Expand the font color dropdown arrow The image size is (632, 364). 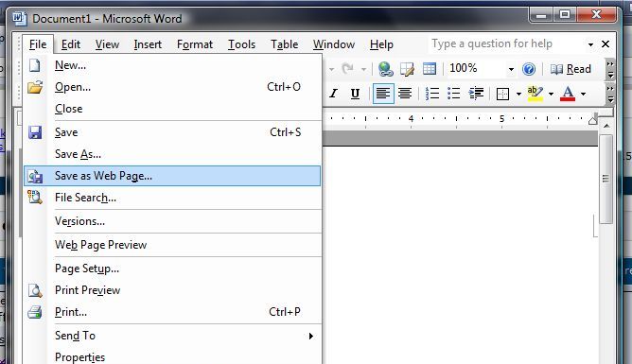(x=583, y=95)
